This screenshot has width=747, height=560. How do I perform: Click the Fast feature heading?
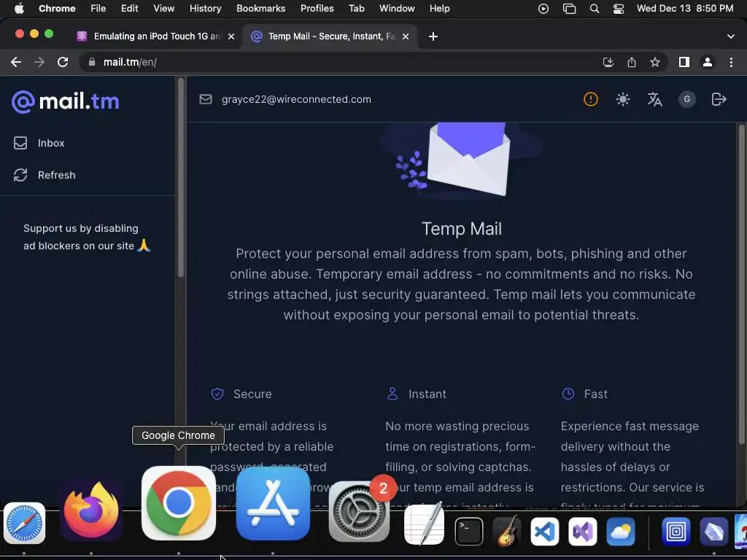pyautogui.click(x=595, y=394)
